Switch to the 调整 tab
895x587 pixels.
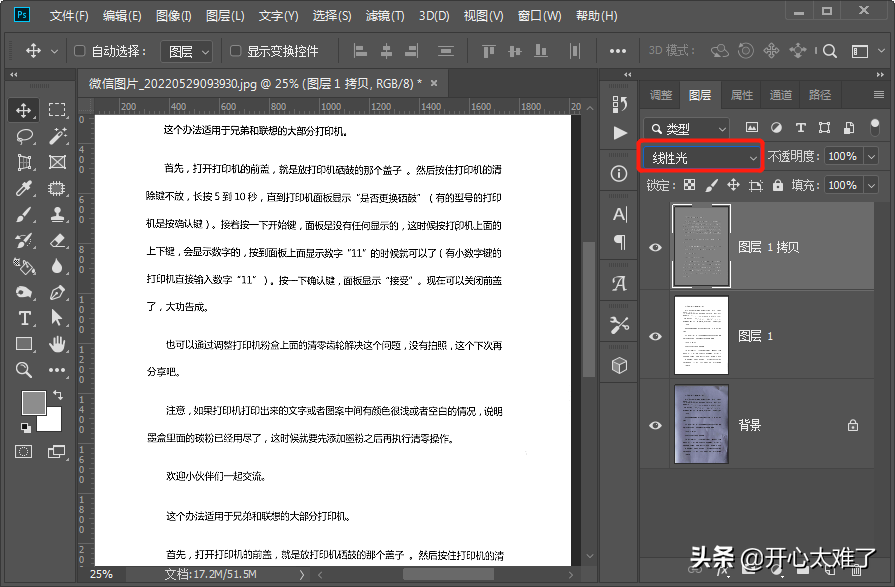coord(661,95)
